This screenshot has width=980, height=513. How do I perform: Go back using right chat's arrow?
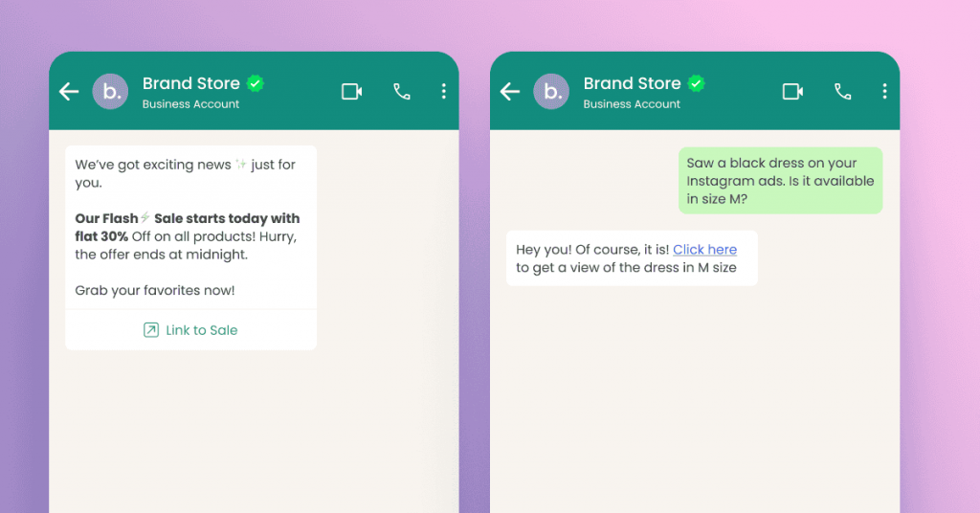(510, 92)
